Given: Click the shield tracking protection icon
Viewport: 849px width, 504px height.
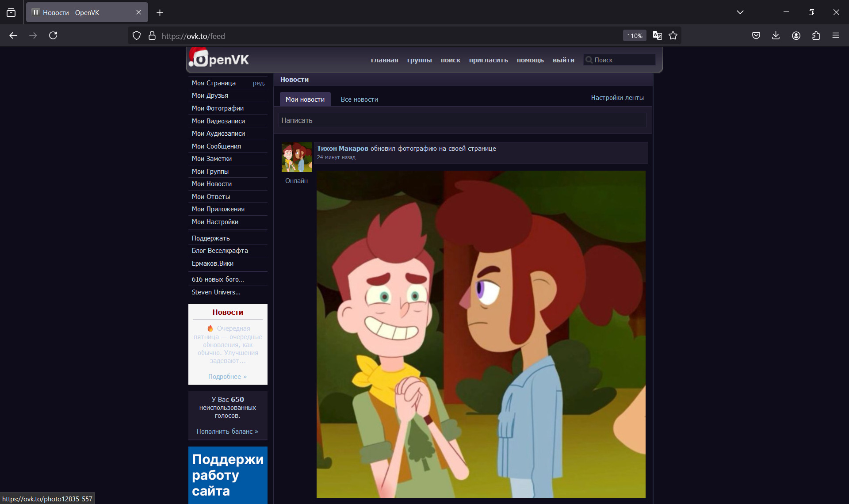Looking at the screenshot, I should coord(137,36).
